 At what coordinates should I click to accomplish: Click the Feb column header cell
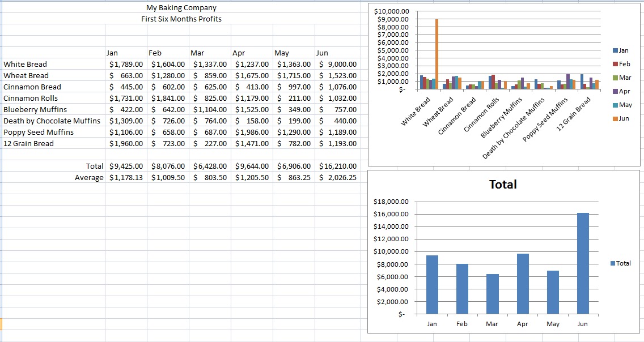coord(168,53)
